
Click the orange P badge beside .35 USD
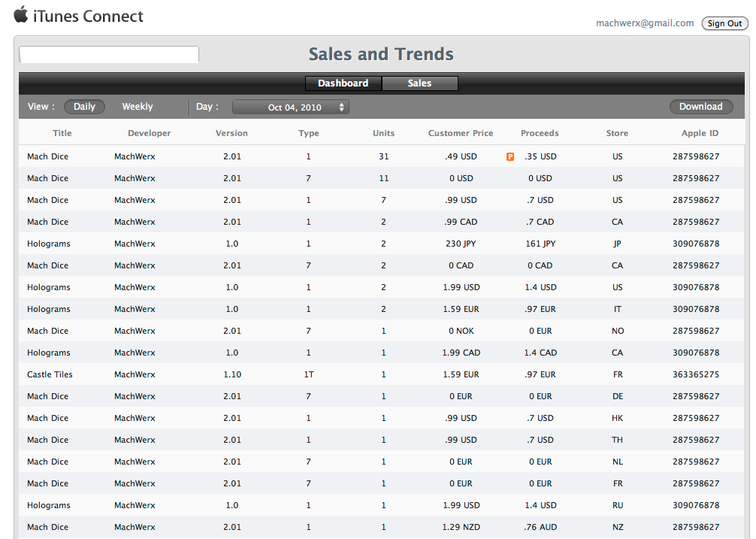coord(510,156)
